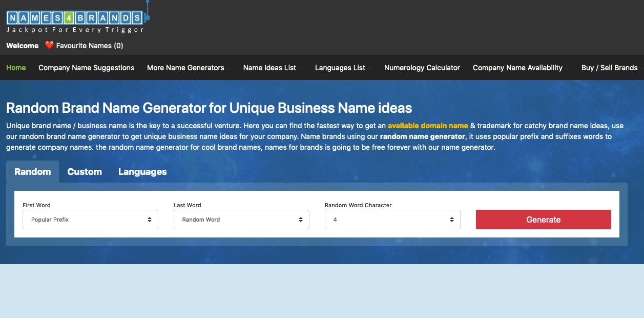
Task: Expand the Name Ideas List menu
Action: tap(269, 67)
